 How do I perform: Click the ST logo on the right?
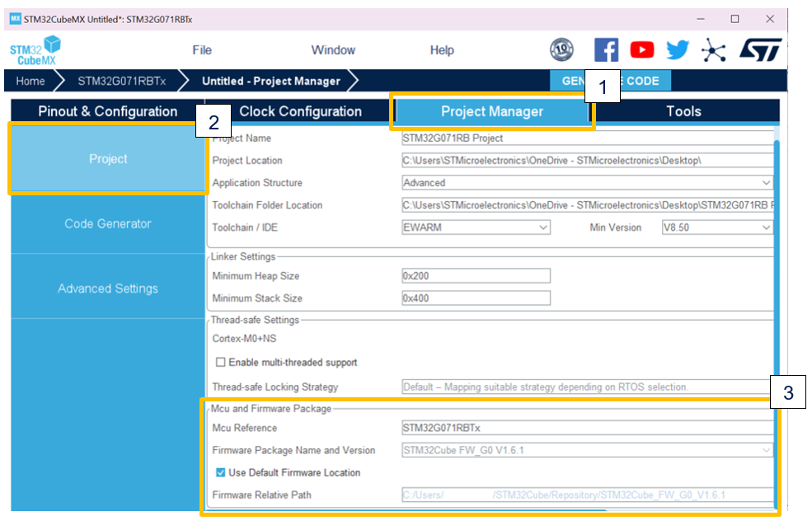coord(761,49)
